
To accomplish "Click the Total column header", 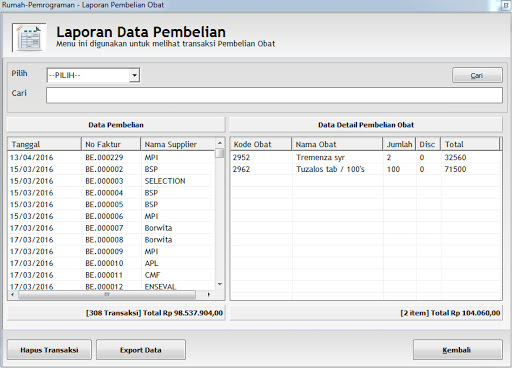I will coord(470,144).
